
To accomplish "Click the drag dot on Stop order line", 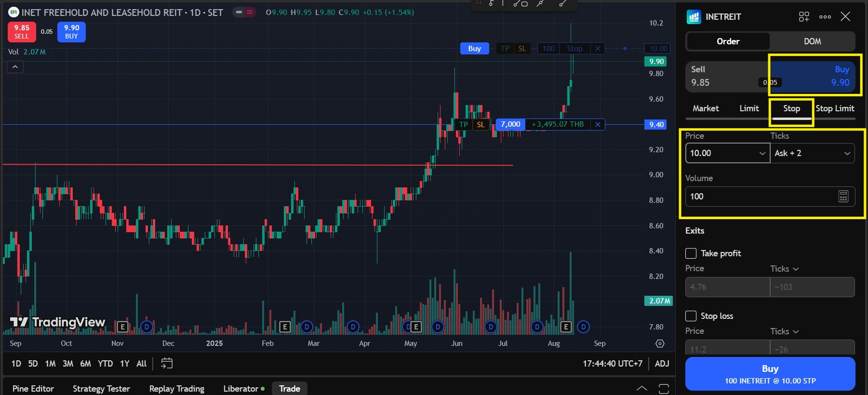I will pos(625,48).
